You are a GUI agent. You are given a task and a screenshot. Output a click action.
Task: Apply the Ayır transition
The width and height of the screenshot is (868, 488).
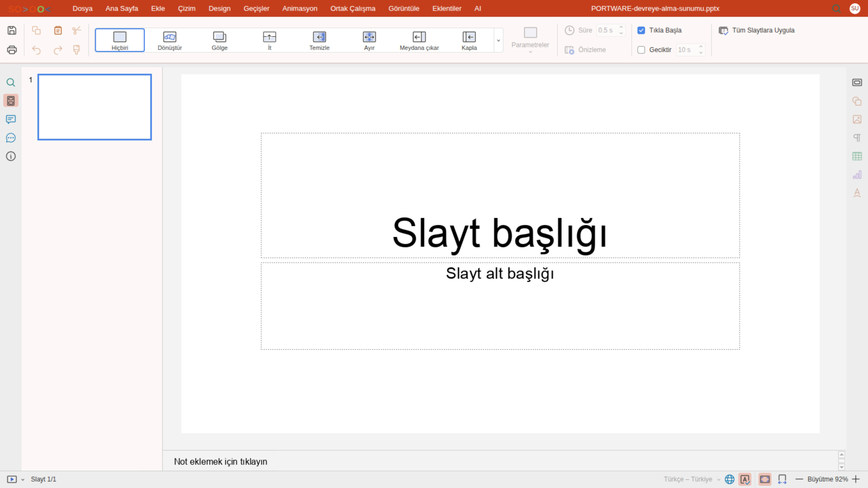pos(369,40)
